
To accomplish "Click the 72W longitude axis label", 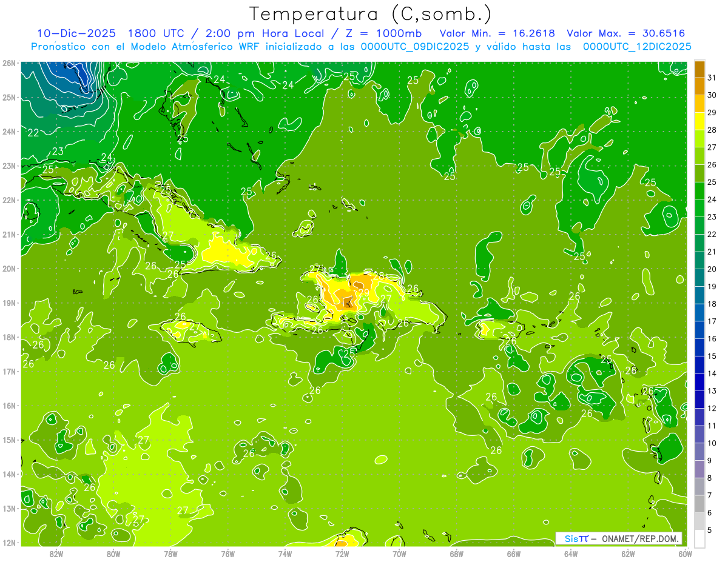I will pos(342,553).
